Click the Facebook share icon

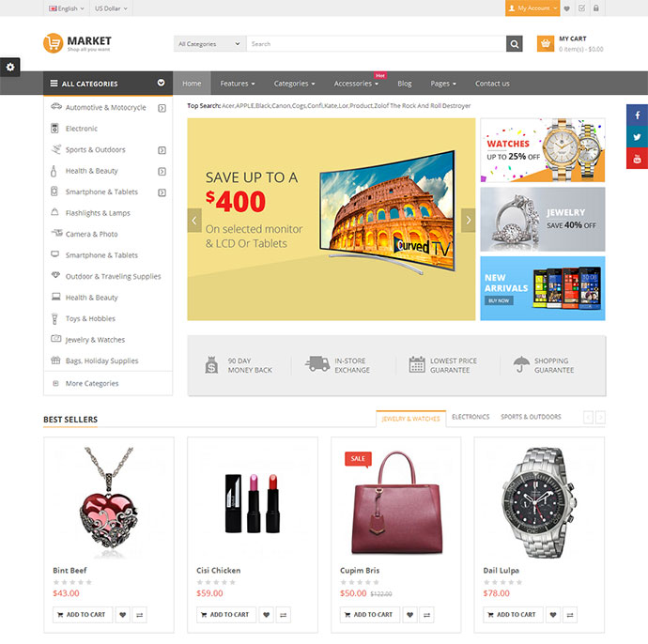[637, 115]
